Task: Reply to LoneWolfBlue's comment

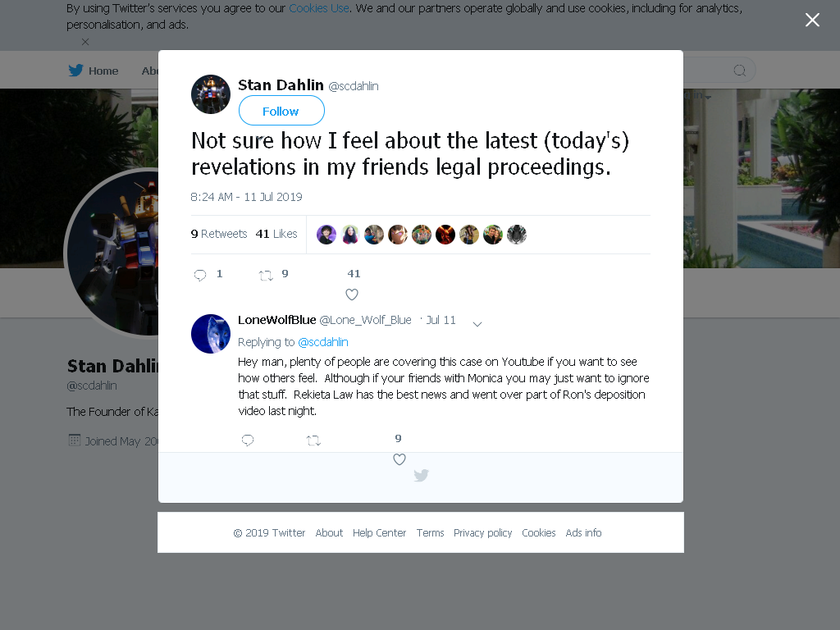Action: click(x=248, y=441)
